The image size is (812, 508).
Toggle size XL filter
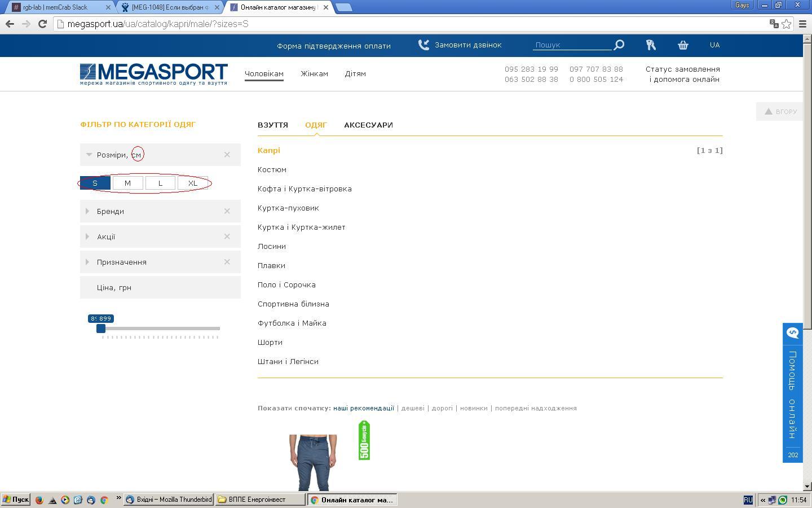pyautogui.click(x=193, y=183)
